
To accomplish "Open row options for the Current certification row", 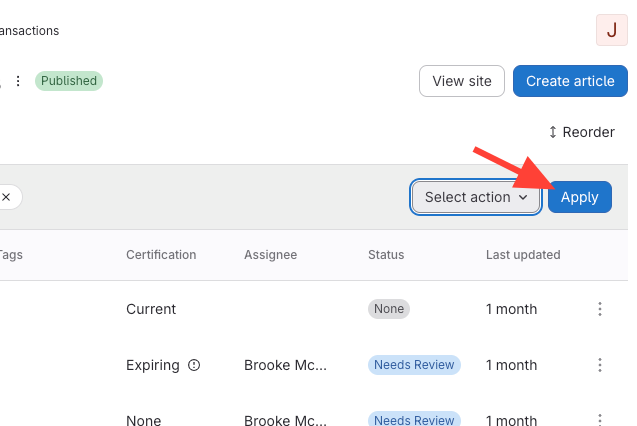I will (x=600, y=309).
